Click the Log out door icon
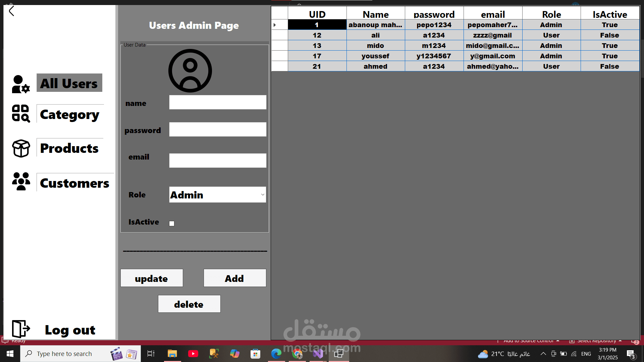Screen dimensions: 644x362 (21, 328)
